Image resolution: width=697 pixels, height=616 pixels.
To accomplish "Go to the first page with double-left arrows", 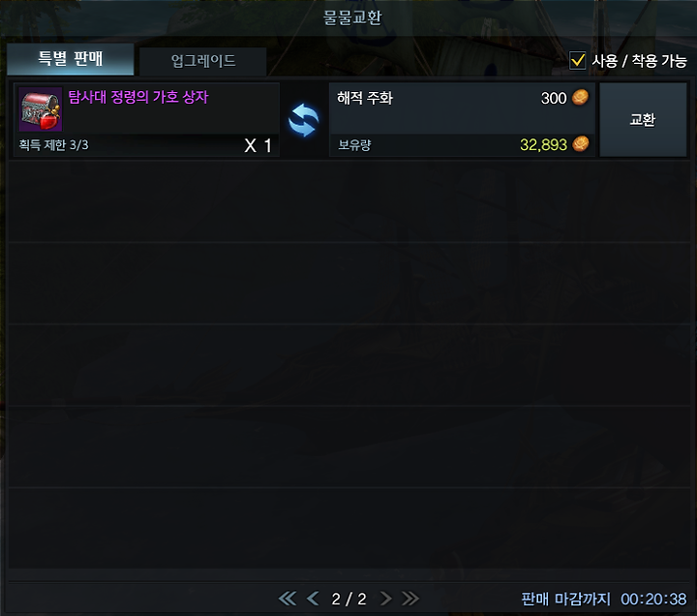I will (x=288, y=599).
